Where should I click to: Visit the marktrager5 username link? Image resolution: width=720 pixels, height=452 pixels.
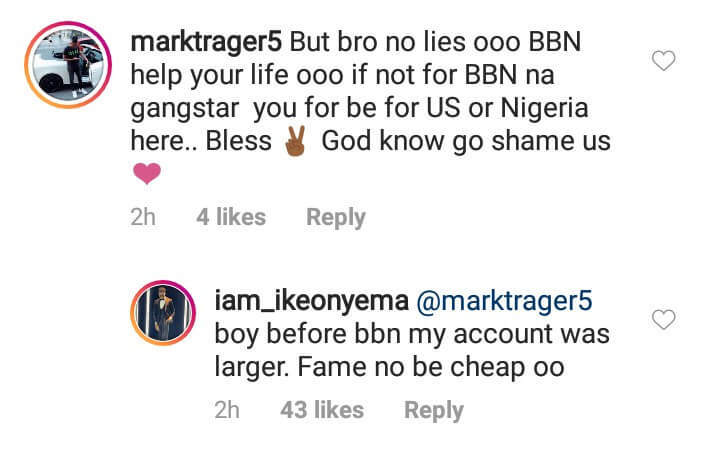[206, 42]
